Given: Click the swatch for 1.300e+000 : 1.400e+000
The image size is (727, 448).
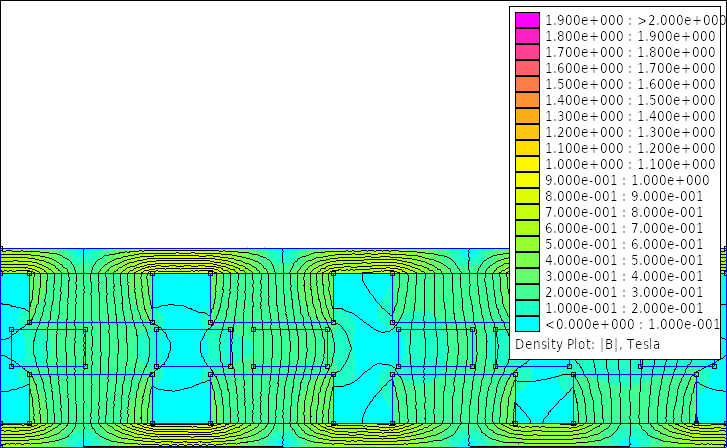Looking at the screenshot, I should coord(527,116).
